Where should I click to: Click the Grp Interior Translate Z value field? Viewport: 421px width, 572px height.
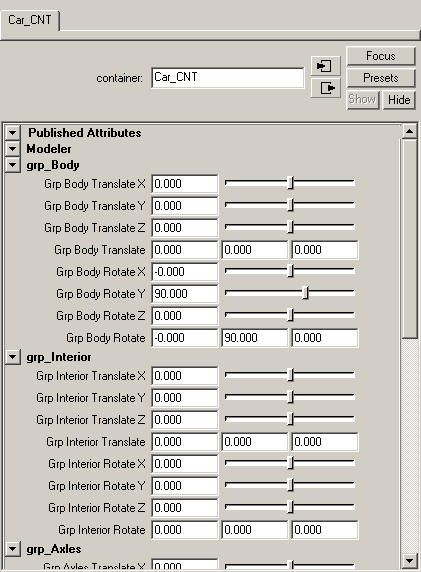click(185, 420)
